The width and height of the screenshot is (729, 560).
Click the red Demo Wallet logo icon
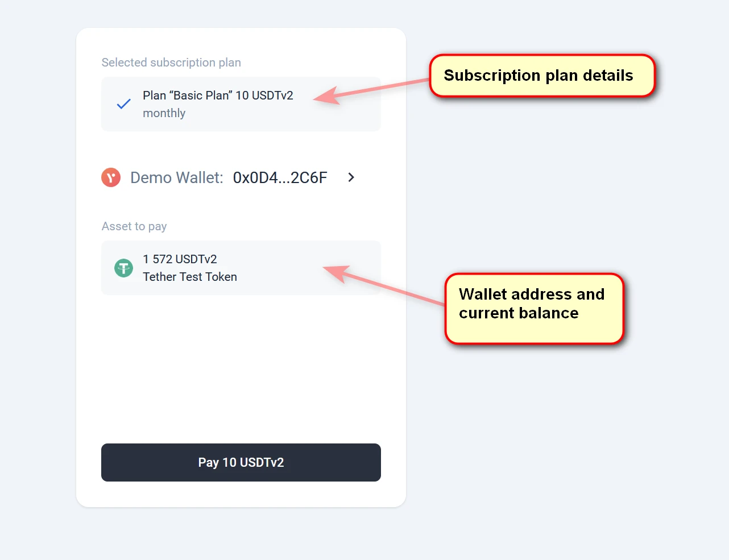[111, 177]
